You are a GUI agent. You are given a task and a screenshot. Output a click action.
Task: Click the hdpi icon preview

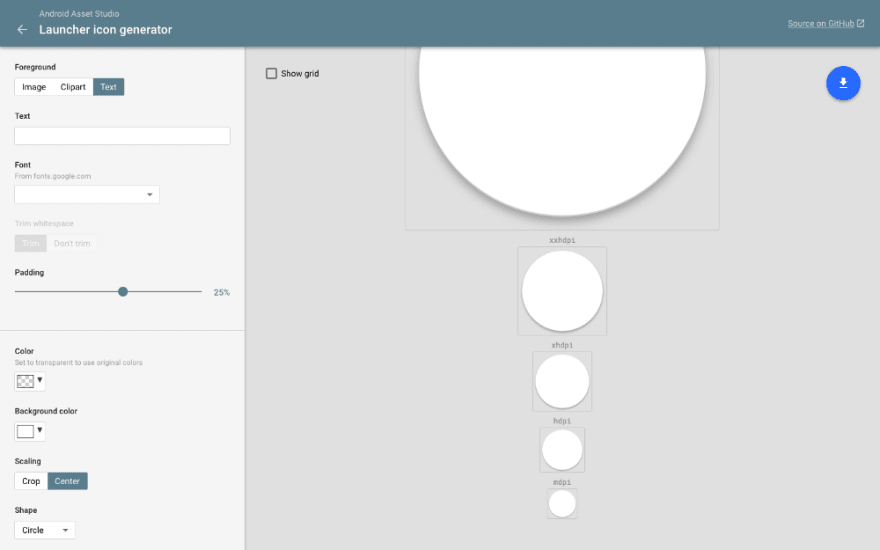click(x=562, y=450)
